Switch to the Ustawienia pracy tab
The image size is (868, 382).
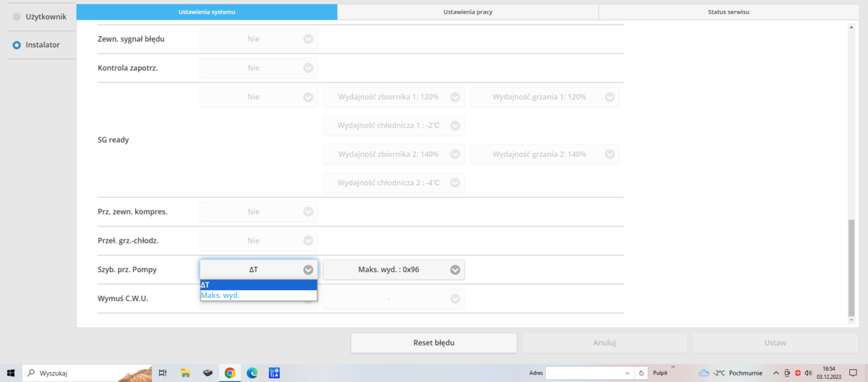pos(467,12)
